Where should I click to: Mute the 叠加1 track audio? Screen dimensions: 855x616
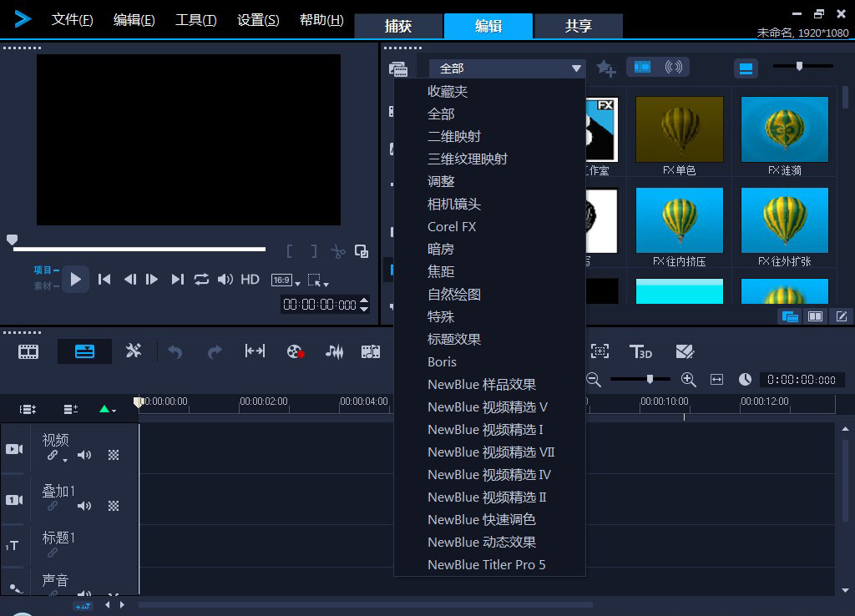tap(84, 506)
